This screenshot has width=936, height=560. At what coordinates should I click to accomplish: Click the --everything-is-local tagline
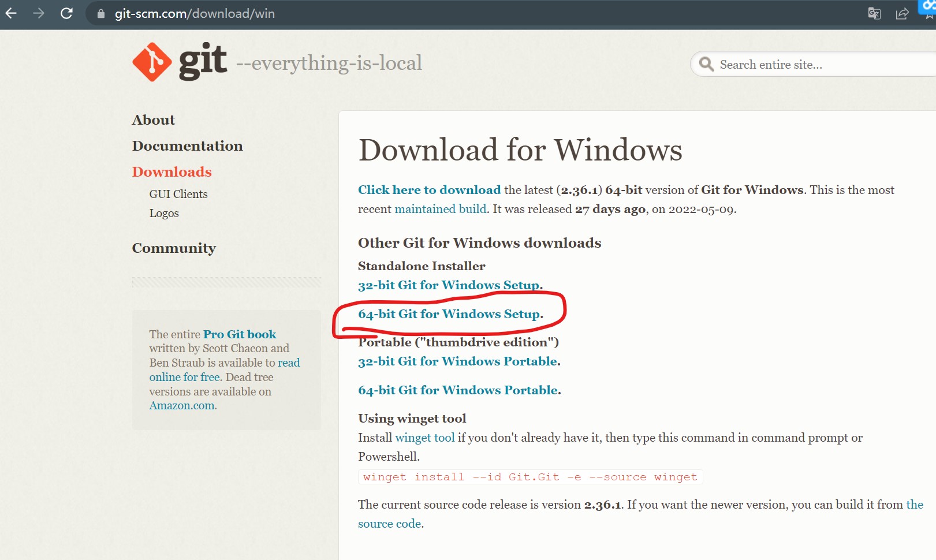[x=329, y=63]
